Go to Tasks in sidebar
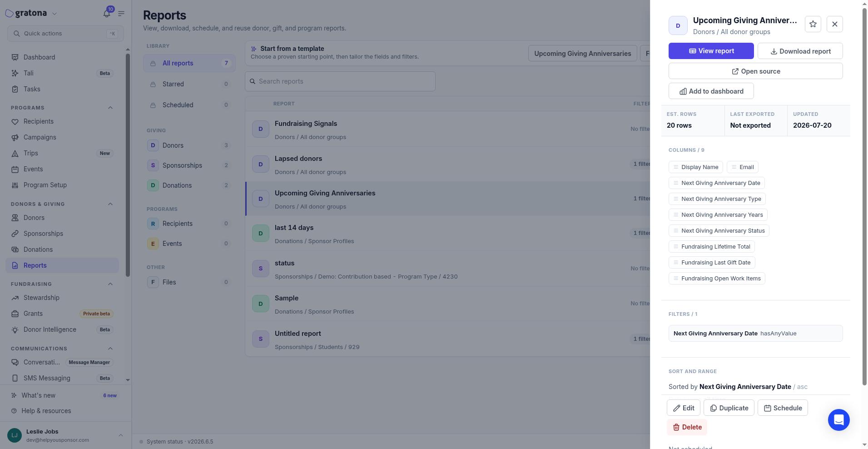Screen dimensions: 868x449 pos(62,89)
